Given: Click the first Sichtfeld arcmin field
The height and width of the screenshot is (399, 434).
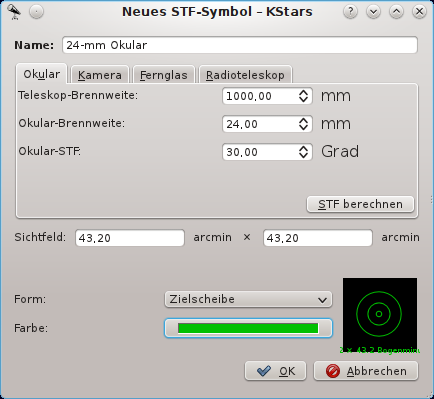Looking at the screenshot, I should [x=130, y=238].
